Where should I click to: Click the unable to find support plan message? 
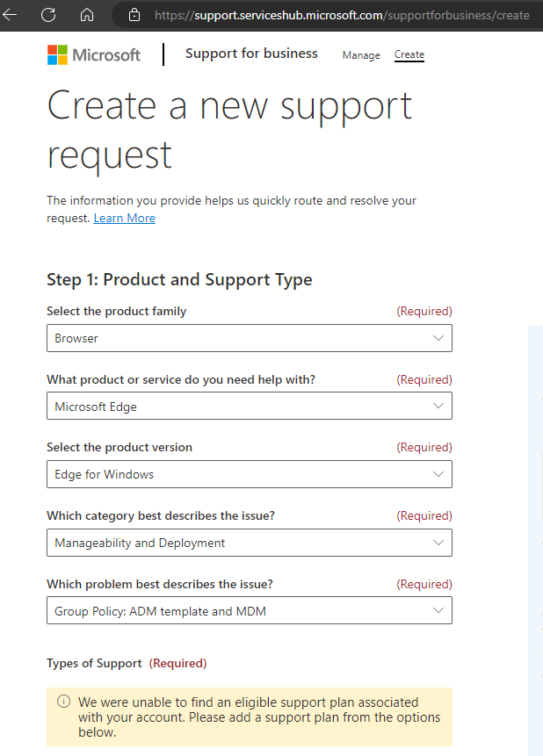pyautogui.click(x=259, y=717)
